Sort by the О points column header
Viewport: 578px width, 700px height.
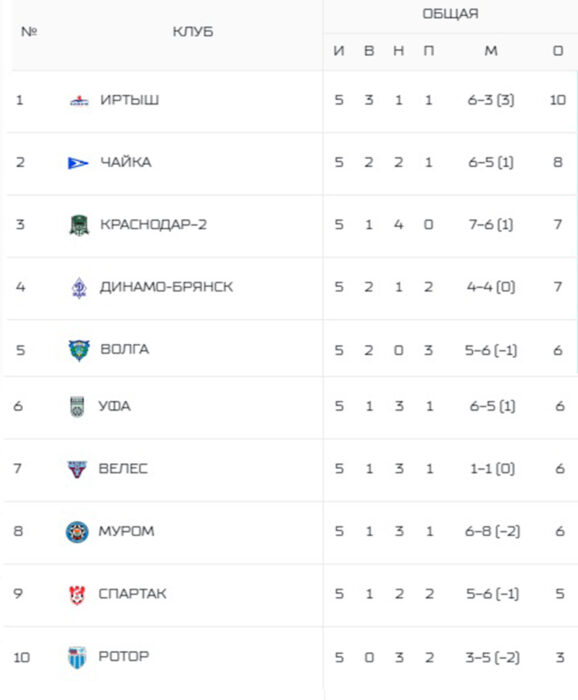558,51
